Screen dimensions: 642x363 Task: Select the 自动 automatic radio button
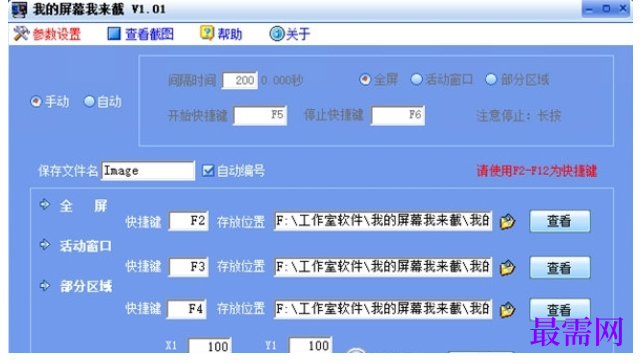[89, 101]
